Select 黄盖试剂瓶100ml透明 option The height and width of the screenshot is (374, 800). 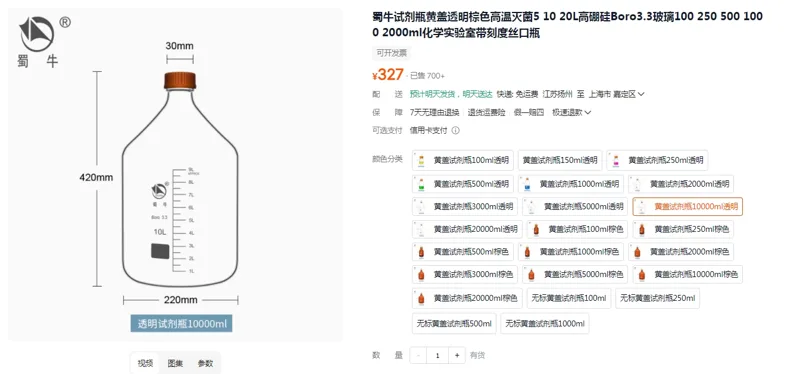[463, 160]
